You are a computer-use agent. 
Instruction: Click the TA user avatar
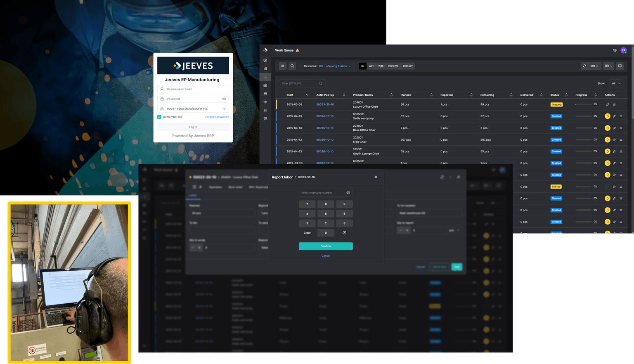(x=624, y=50)
